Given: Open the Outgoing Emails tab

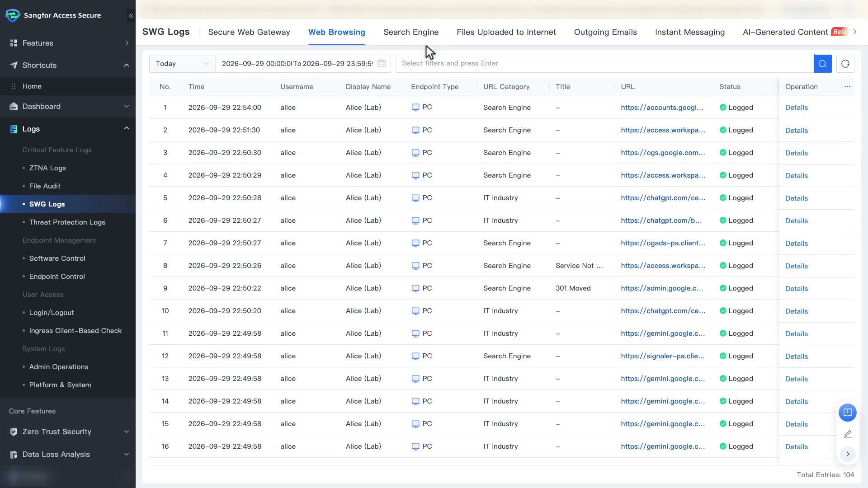Looking at the screenshot, I should 605,32.
